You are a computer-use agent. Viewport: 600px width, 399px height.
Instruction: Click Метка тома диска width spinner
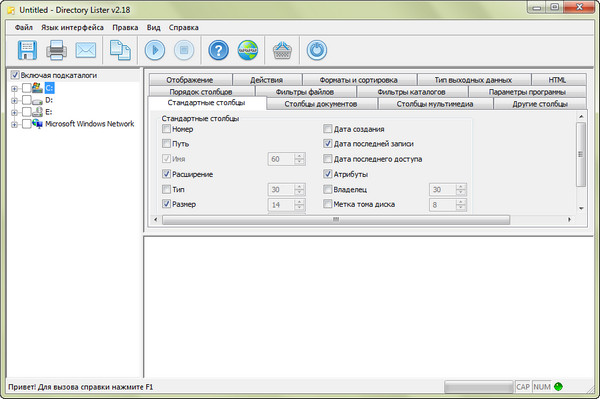point(461,205)
